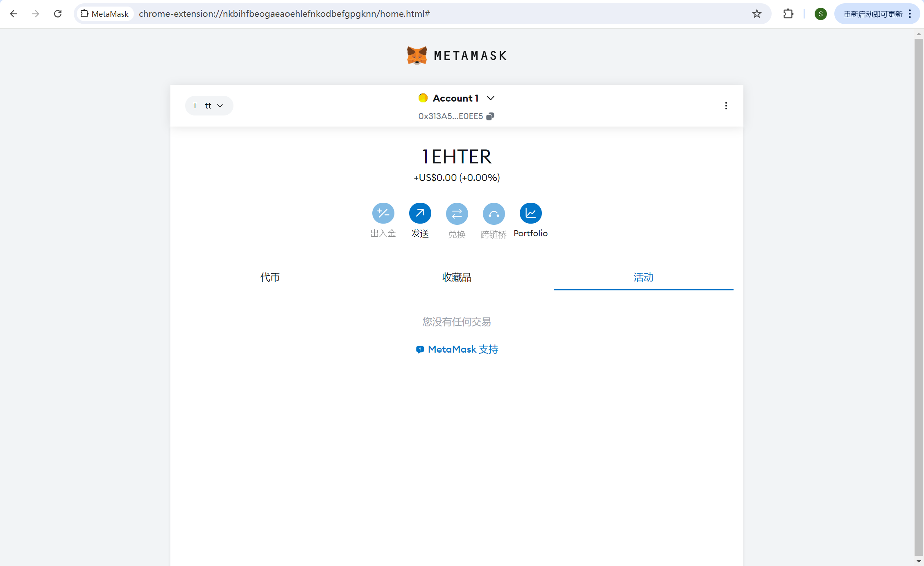This screenshot has width=924, height=566.
Task: Open the Chrome update menu button
Action: point(876,14)
